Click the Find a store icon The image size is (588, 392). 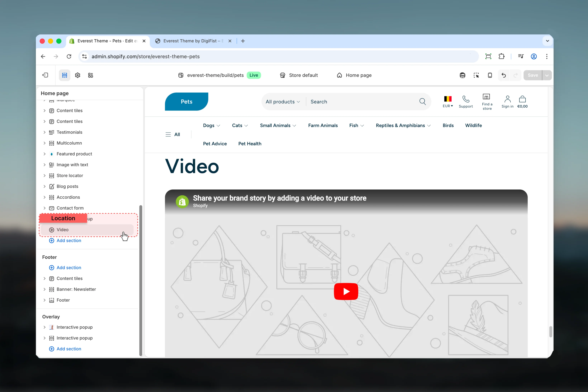coord(486,96)
